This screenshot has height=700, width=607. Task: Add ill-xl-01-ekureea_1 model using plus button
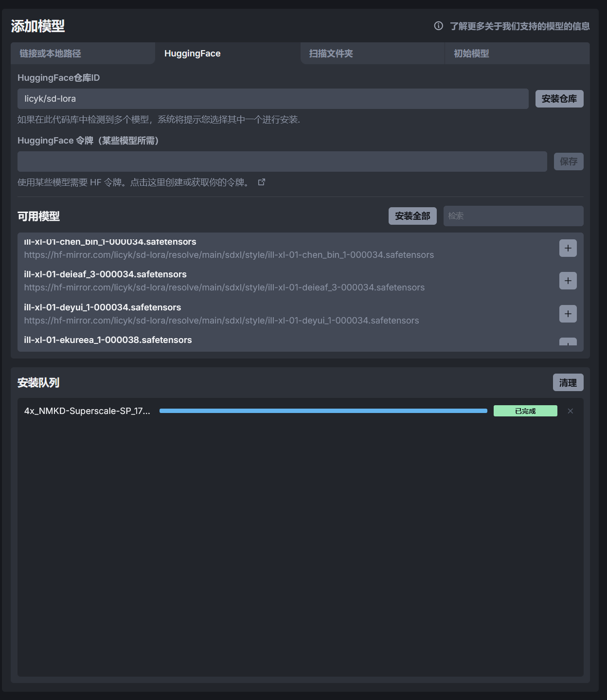coord(568,342)
